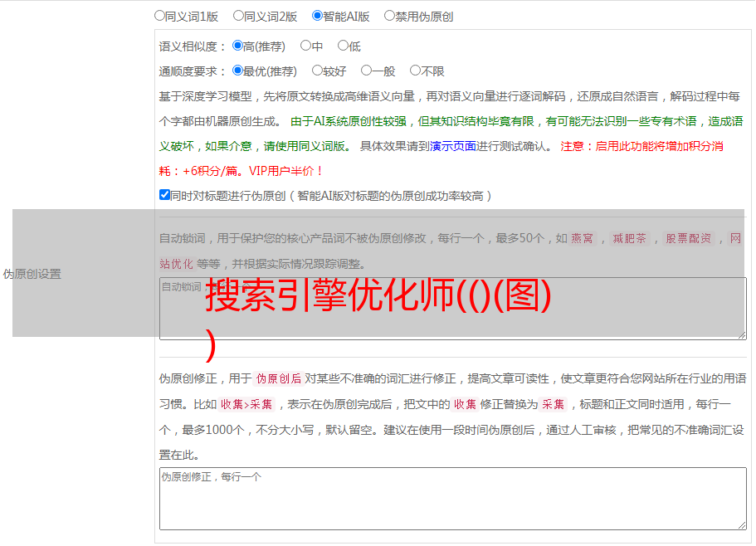Choose the 智能AI版 radio option

[317, 16]
